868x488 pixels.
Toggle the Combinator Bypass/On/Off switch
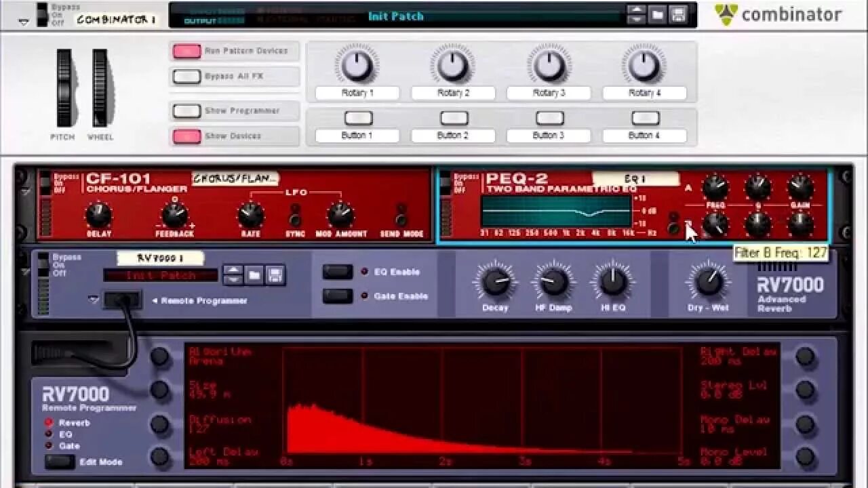pyautogui.click(x=42, y=14)
